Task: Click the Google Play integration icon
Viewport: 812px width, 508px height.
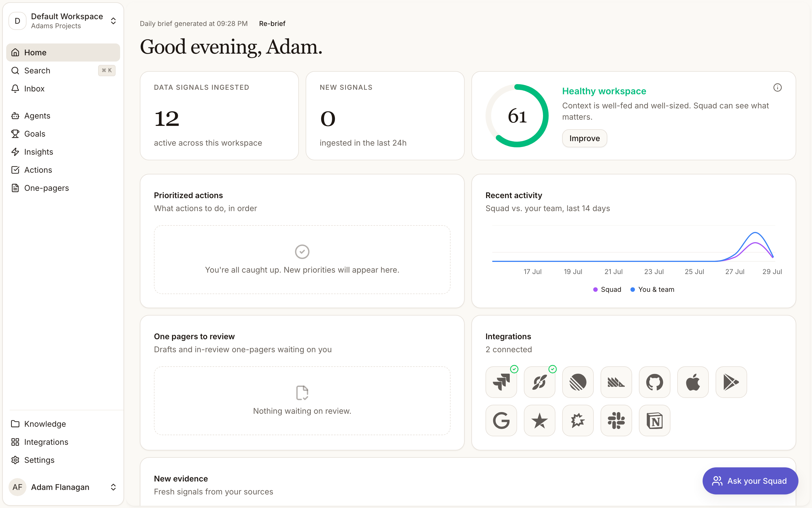Action: coord(731,382)
